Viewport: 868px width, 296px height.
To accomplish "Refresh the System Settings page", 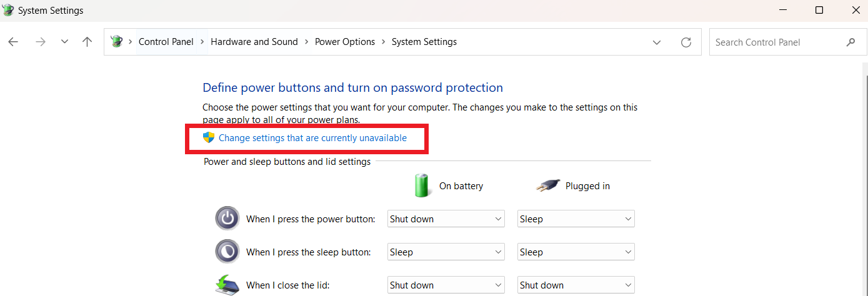I will [x=686, y=42].
